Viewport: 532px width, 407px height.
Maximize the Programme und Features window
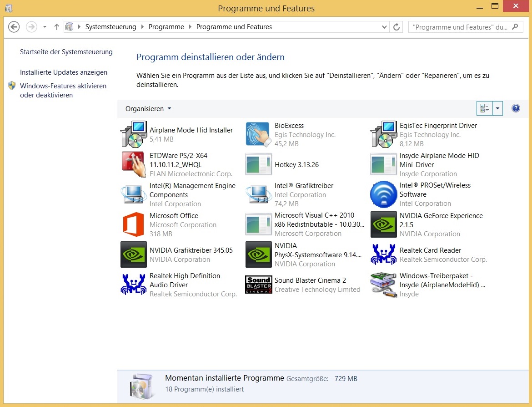tap(495, 6)
